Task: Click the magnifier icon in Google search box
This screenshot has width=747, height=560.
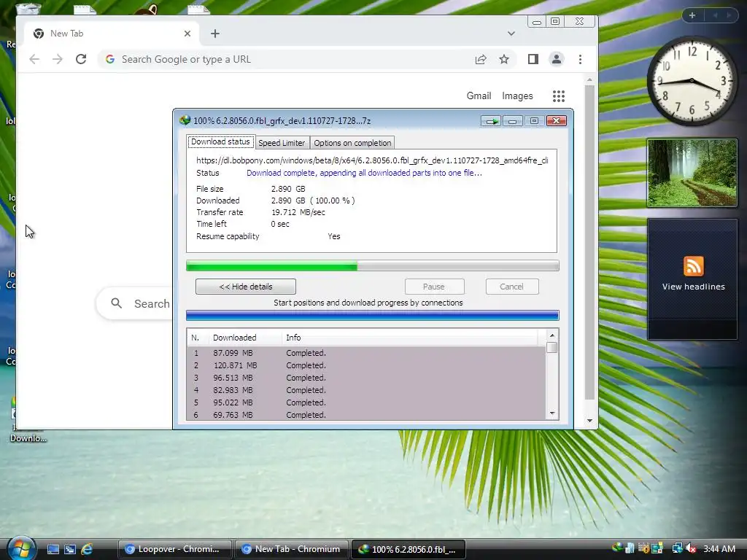Action: coord(116,303)
